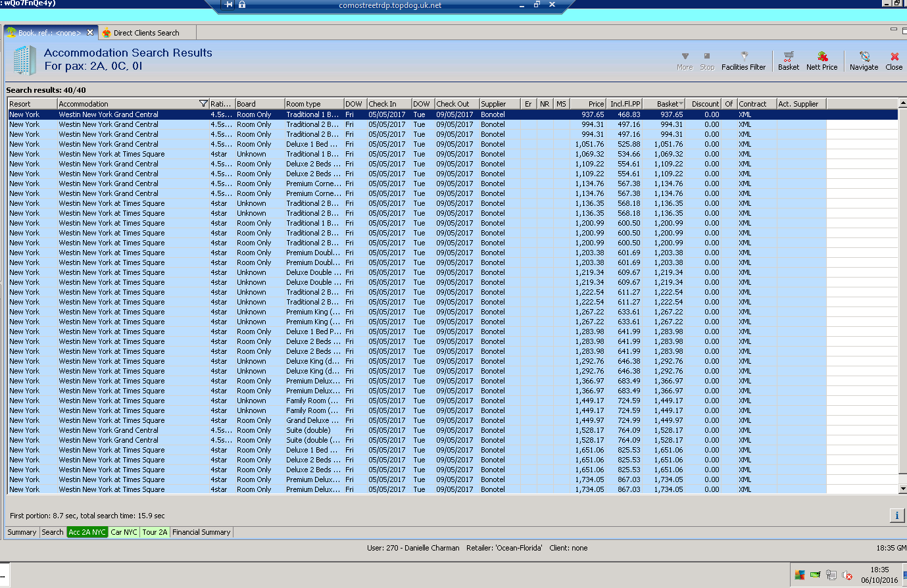The height and width of the screenshot is (588, 907).
Task: Sort by the Incl.Fl.PP column header
Action: coord(624,104)
